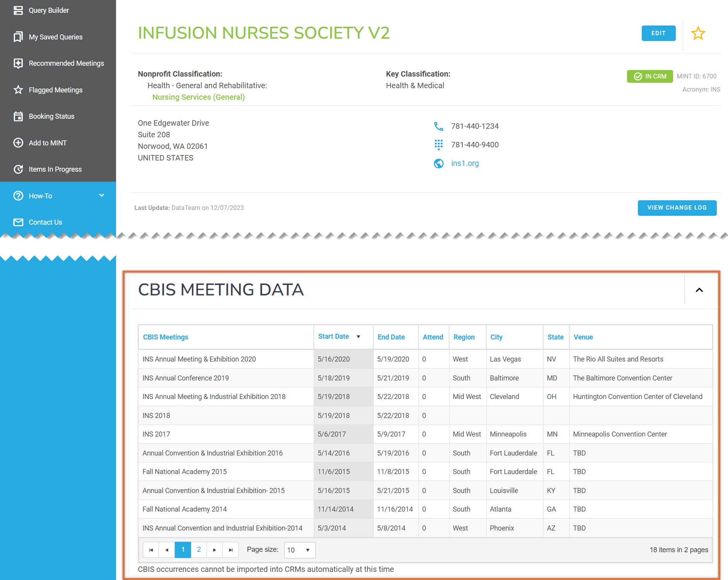Click Nursing Services (General) classification link
This screenshot has height=580, width=728.
coord(198,97)
